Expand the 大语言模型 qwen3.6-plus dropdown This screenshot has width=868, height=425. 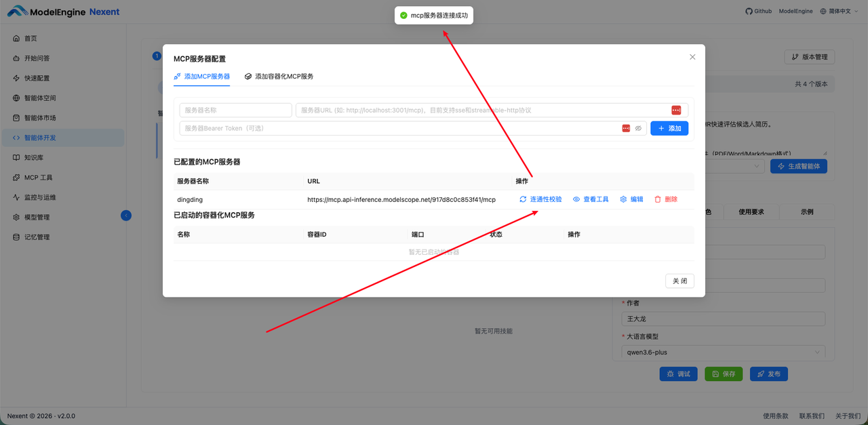[x=724, y=352]
